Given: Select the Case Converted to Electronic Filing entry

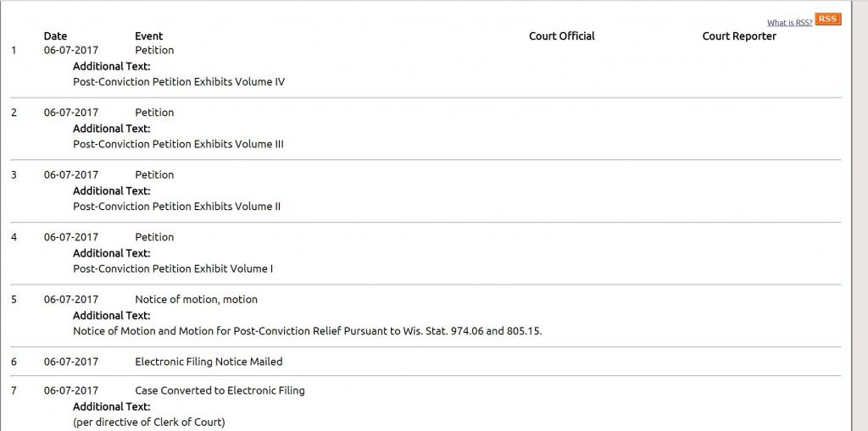Looking at the screenshot, I should click(220, 390).
